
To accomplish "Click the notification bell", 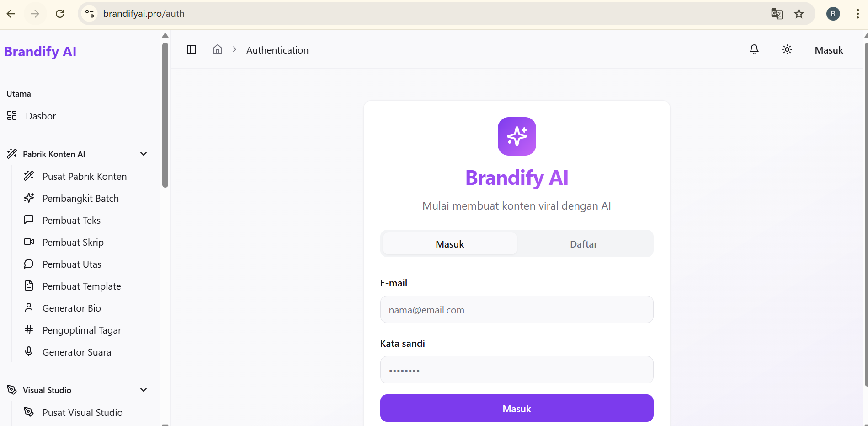I will click(x=754, y=49).
